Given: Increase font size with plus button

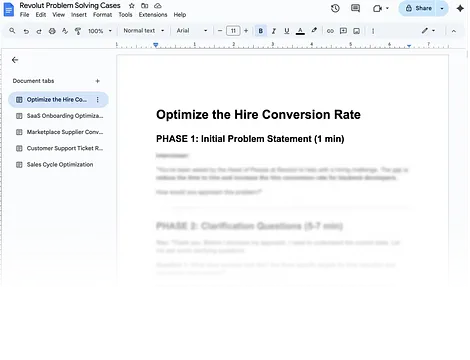Looking at the screenshot, I should click(246, 31).
